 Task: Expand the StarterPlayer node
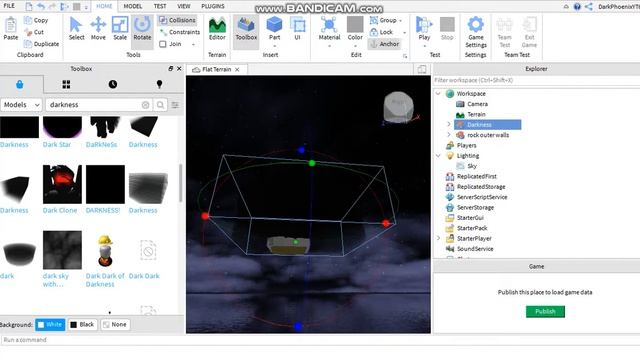click(x=438, y=238)
